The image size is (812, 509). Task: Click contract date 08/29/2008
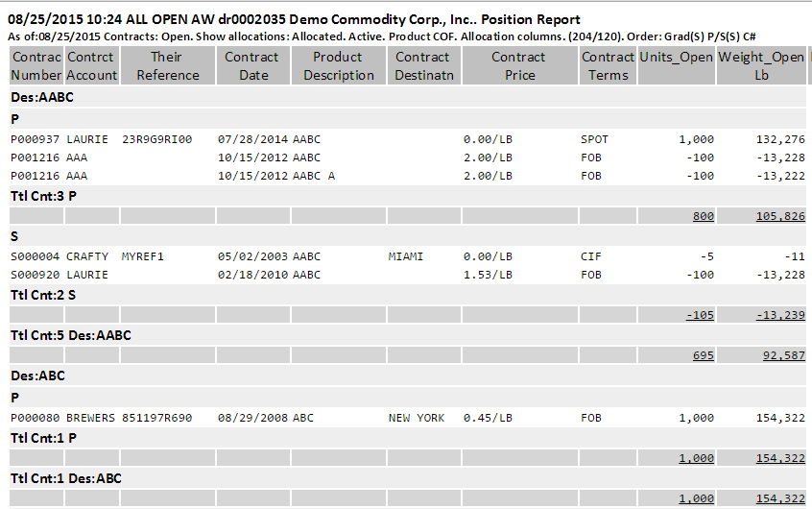click(x=252, y=418)
